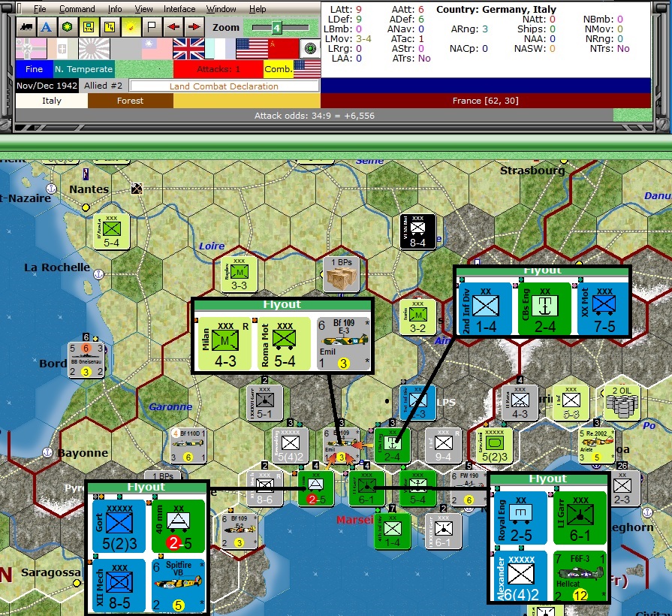Open the File menu
Image resolution: width=672 pixels, height=616 pixels.
(40, 9)
